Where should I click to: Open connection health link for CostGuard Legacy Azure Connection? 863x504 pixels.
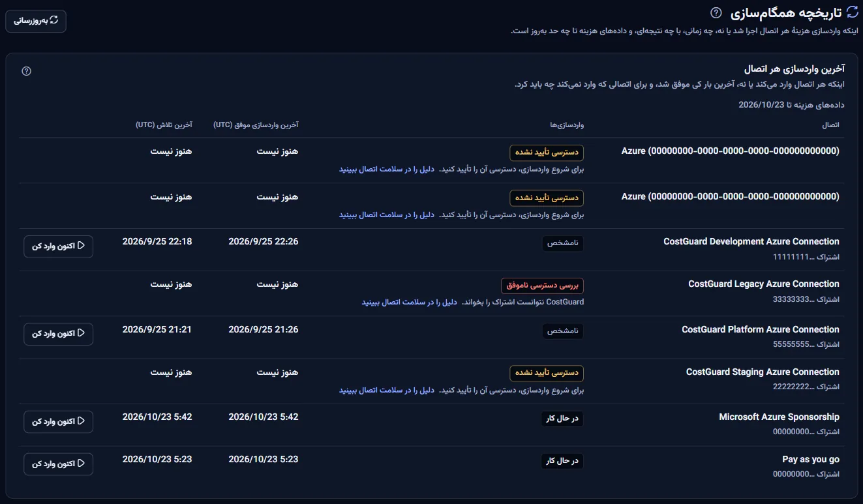410,303
